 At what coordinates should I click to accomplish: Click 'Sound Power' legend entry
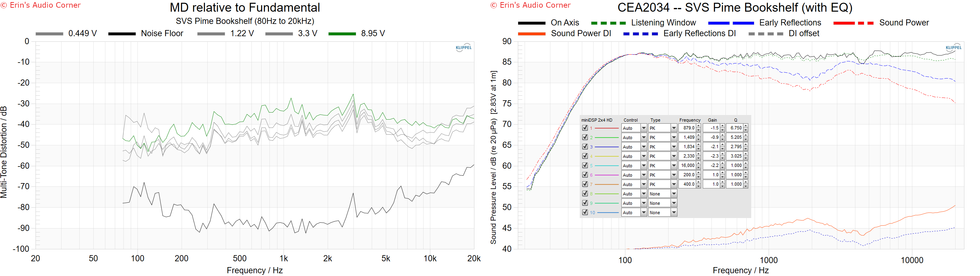[881, 23]
